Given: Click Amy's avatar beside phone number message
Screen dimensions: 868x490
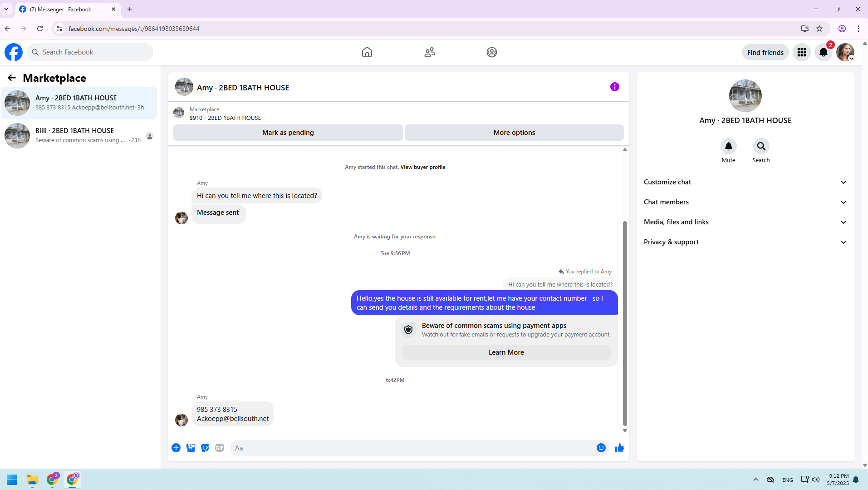Looking at the screenshot, I should (x=181, y=420).
